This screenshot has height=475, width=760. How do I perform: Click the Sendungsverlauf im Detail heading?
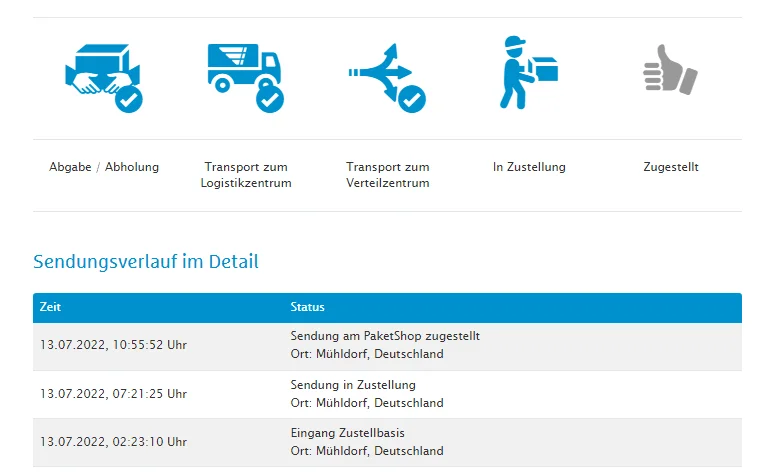pos(146,262)
